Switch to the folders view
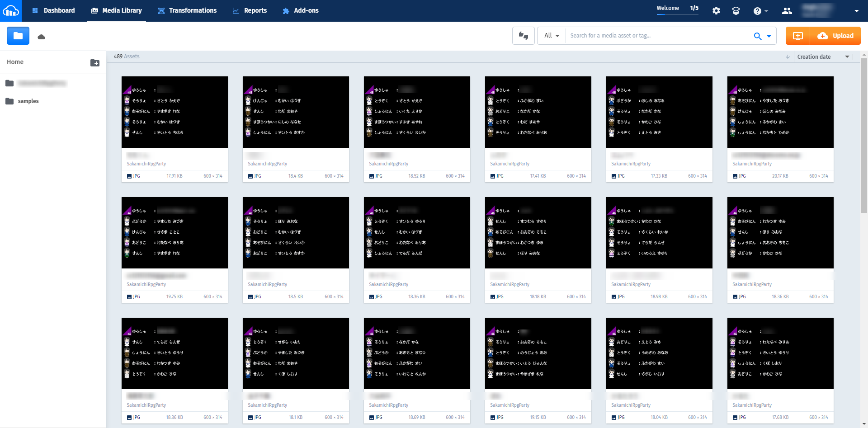 [x=18, y=36]
